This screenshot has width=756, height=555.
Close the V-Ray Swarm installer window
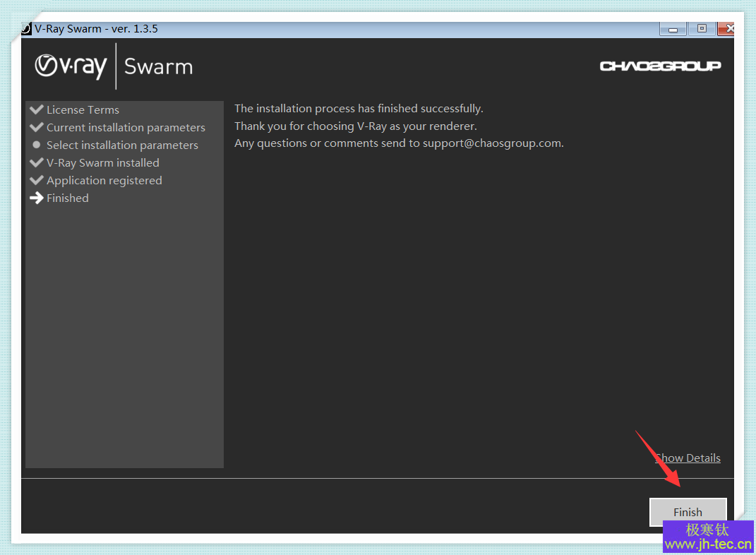tap(726, 29)
